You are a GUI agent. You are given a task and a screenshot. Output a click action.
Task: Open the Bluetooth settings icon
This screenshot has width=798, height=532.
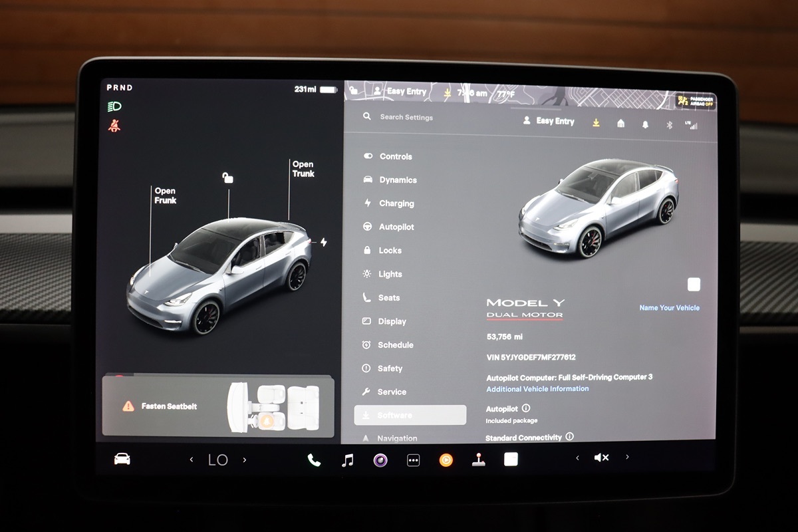coord(670,124)
